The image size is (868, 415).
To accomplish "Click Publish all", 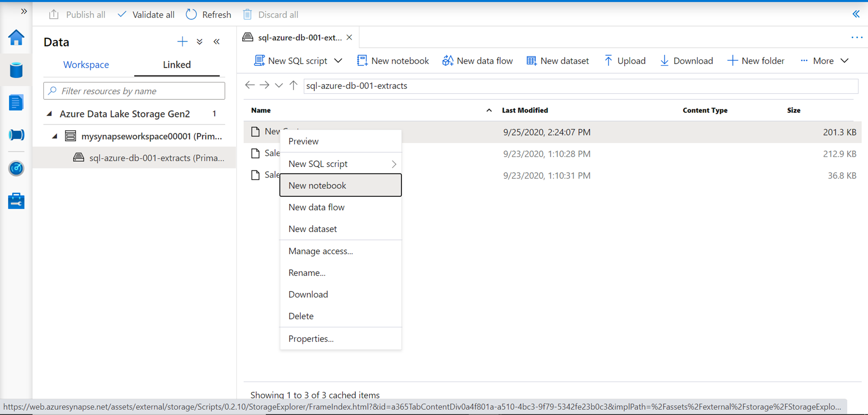I will pyautogui.click(x=77, y=15).
